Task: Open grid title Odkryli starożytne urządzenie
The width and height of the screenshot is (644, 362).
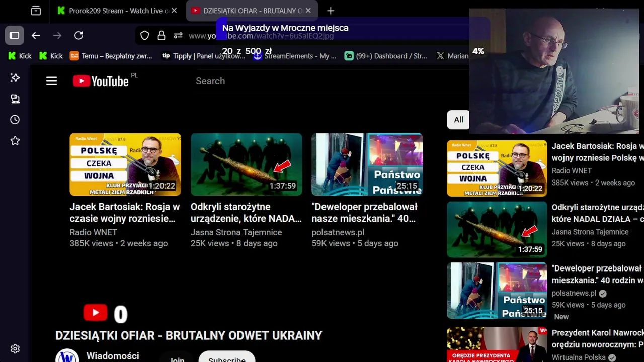Action: [246, 213]
